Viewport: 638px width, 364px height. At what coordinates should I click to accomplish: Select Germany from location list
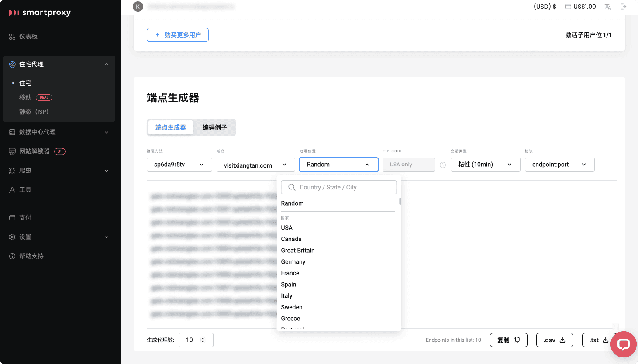pos(293,262)
